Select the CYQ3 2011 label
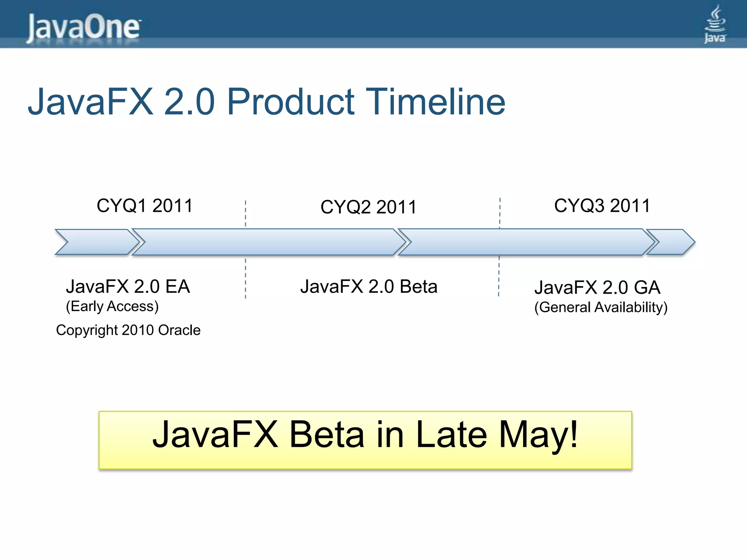 point(602,206)
